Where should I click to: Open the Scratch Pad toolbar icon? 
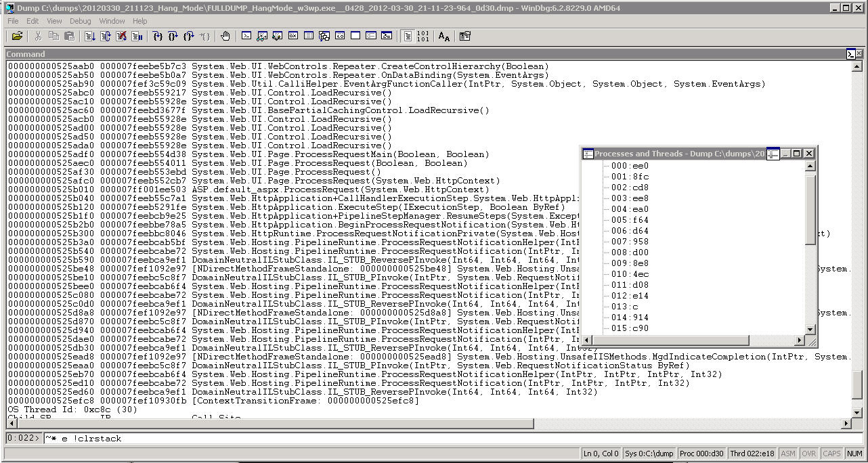click(355, 36)
